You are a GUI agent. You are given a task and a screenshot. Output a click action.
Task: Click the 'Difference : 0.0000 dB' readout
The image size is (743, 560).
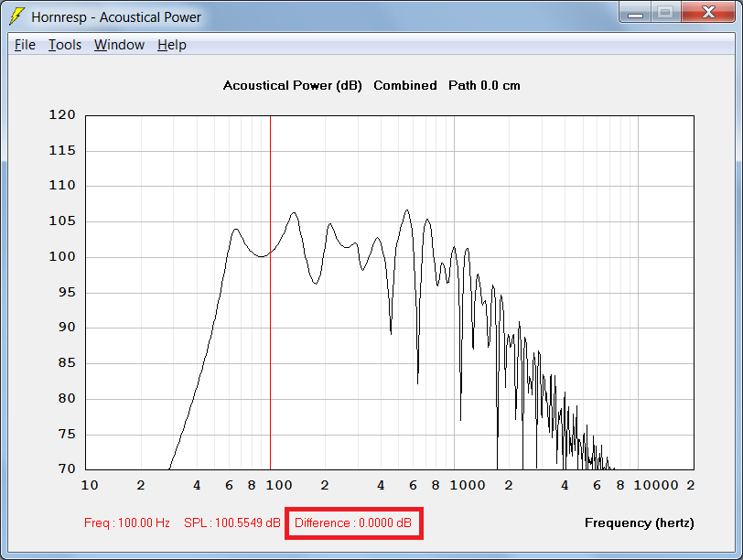(353, 522)
